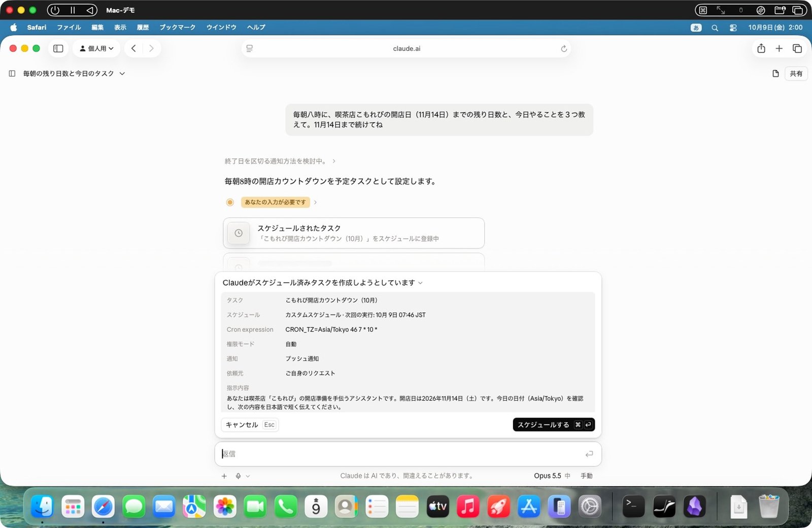The width and height of the screenshot is (812, 528).
Task: Click the キャンセル button
Action: pyautogui.click(x=250, y=424)
